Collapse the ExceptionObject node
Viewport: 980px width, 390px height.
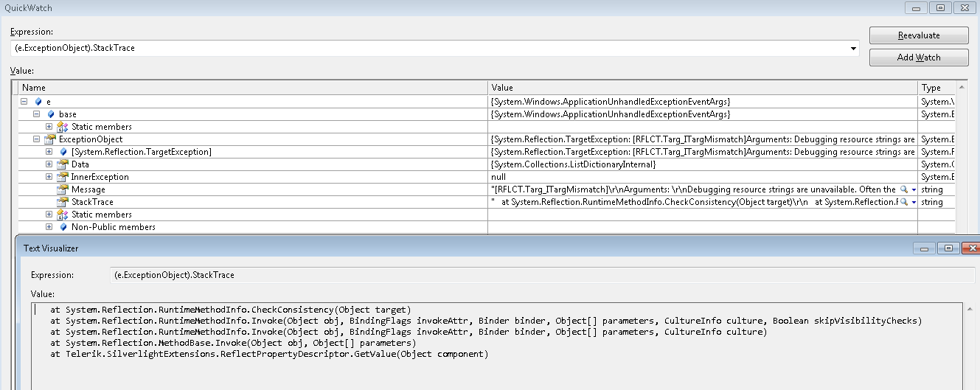pyautogui.click(x=37, y=139)
